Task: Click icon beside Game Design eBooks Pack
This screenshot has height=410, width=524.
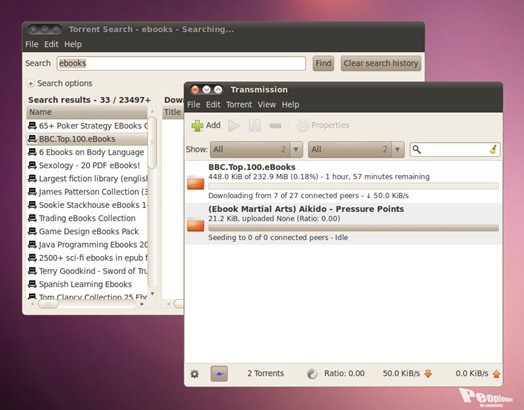Action: tap(32, 231)
